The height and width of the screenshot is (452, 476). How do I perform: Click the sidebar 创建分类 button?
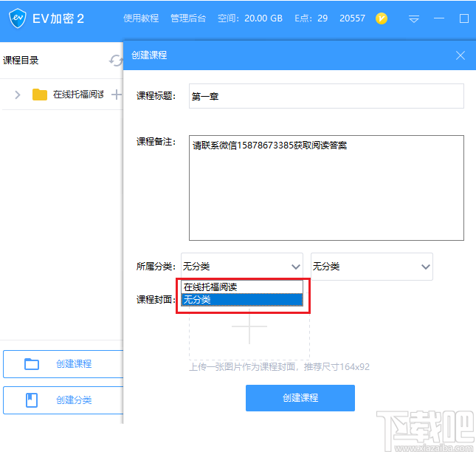(x=63, y=400)
